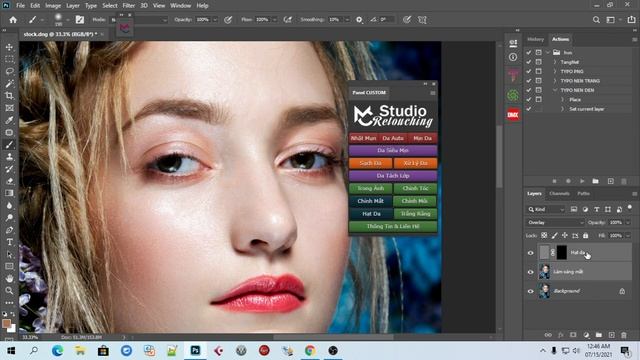Click the red DMX panel icon
Image resolution: width=640 pixels, height=360 pixels.
coord(513,115)
